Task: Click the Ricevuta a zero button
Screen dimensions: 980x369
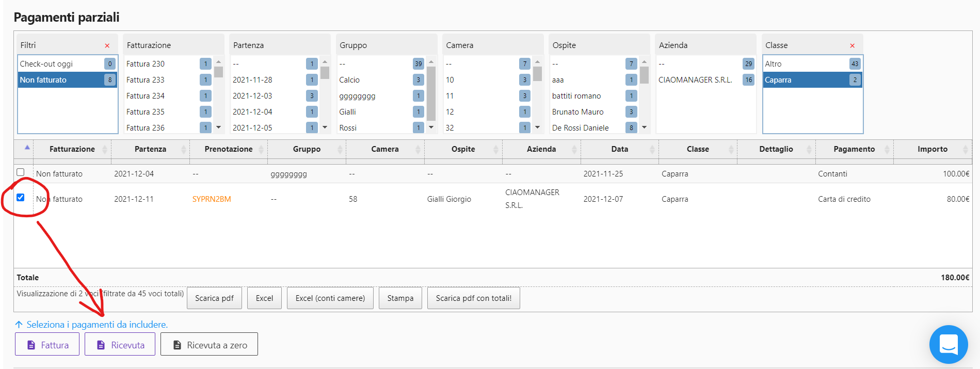Action: pos(209,345)
